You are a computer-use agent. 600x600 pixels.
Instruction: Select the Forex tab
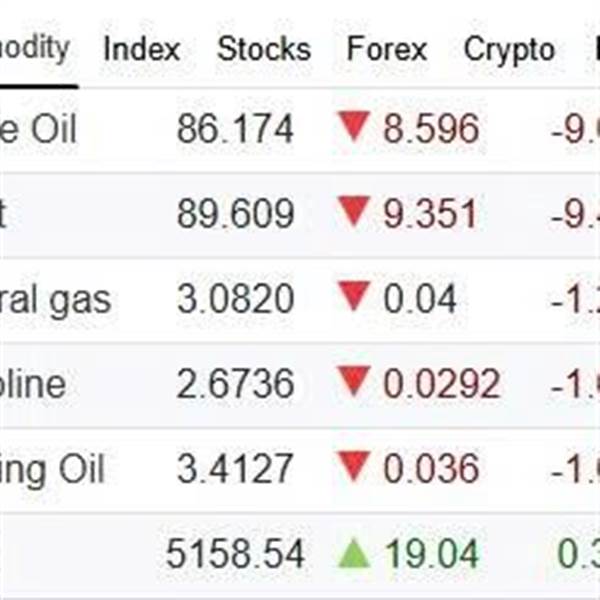[x=386, y=49]
